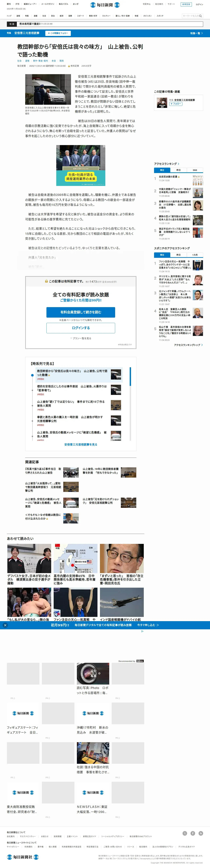Click thumbnail of ホリエモン ranking article
This screenshot has height=868, width=210.
(x=198, y=280)
